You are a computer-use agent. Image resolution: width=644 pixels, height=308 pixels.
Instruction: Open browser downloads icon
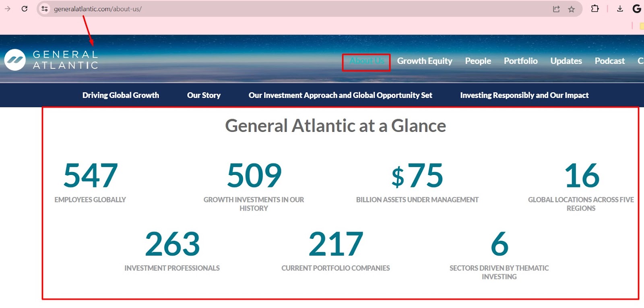pyautogui.click(x=620, y=8)
